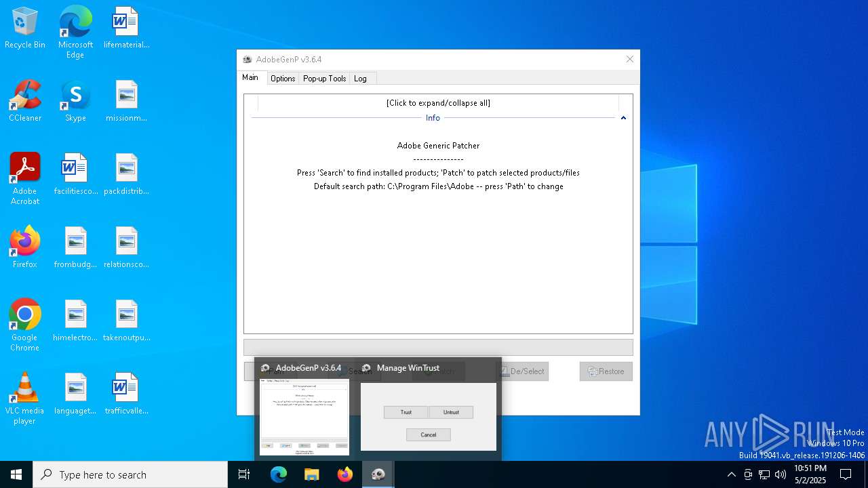868x488 pixels.
Task: Open the Google Chrome desktop shortcut
Action: point(25,325)
